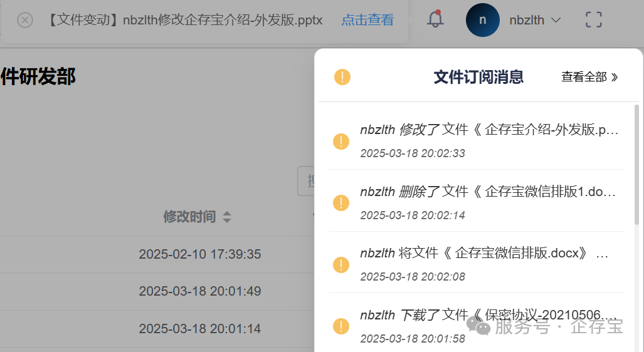Click timestamp 2025-03-18 20:02:33
This screenshot has height=352, width=644.
[x=413, y=153]
